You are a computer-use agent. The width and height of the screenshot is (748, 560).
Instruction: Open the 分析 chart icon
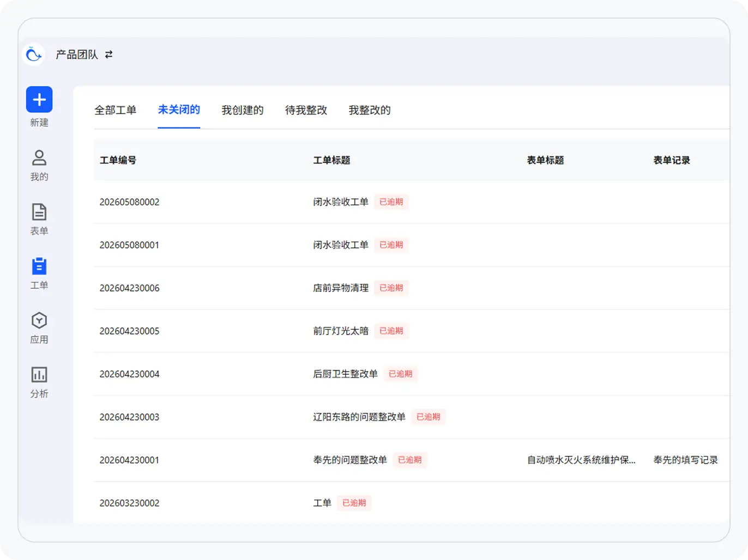tap(39, 375)
